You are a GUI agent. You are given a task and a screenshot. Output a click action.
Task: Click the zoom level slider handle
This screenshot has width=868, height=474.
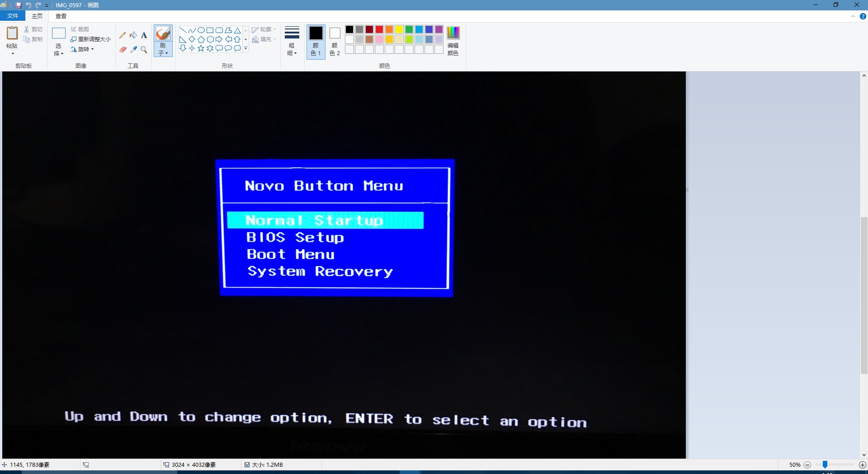coord(825,465)
